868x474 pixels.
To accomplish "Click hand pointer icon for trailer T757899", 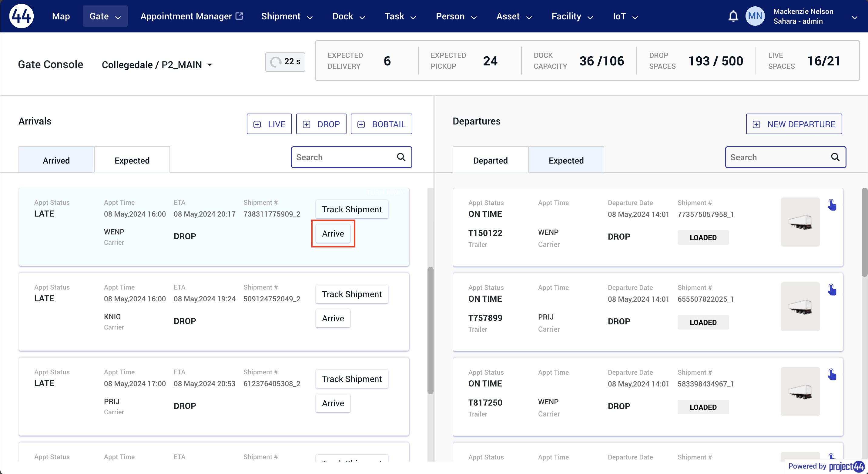I will point(832,290).
